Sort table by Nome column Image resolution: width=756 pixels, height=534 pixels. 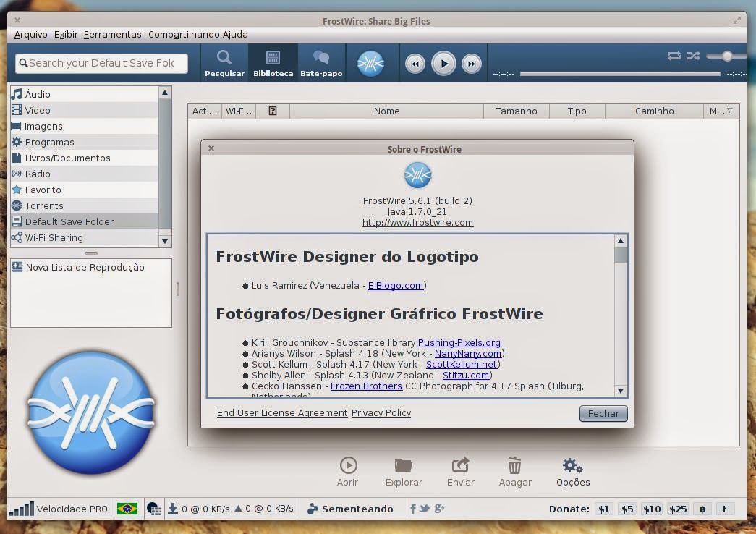386,111
